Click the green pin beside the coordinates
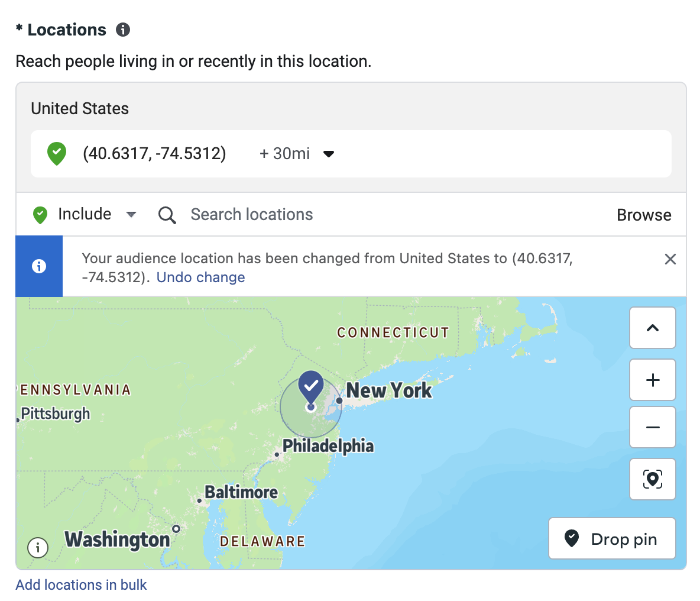This screenshot has width=700, height=601. [x=57, y=154]
